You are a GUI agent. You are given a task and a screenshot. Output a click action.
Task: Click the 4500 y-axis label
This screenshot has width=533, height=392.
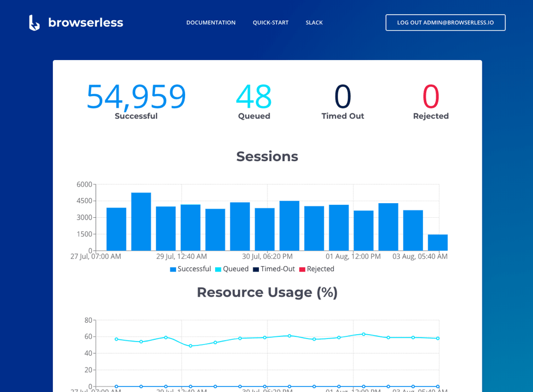85,201
